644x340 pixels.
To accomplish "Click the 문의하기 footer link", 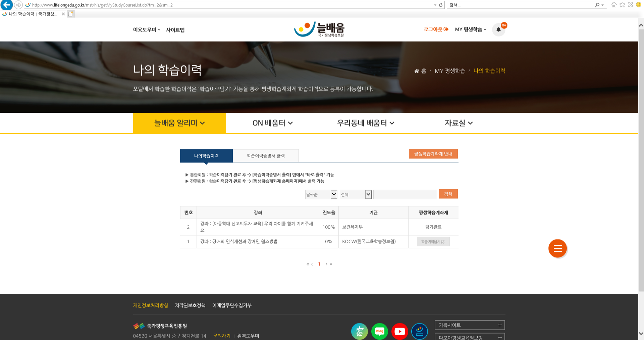I will pyautogui.click(x=222, y=336).
